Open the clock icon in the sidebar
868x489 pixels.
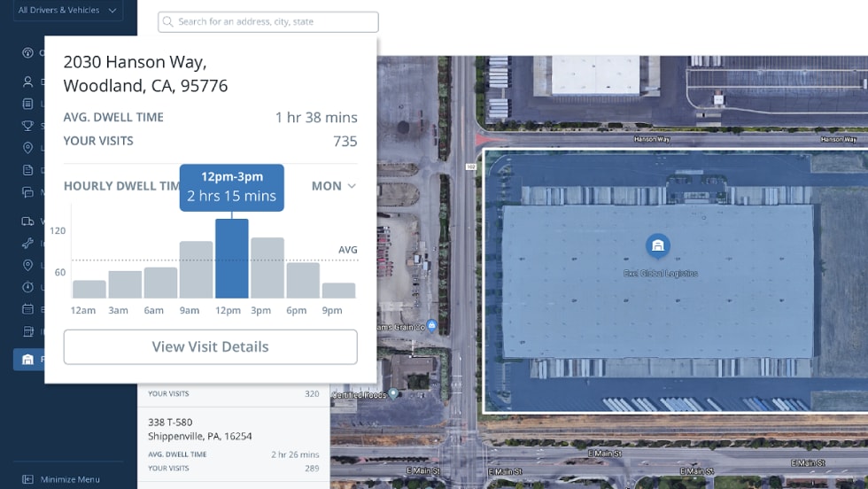click(27, 287)
